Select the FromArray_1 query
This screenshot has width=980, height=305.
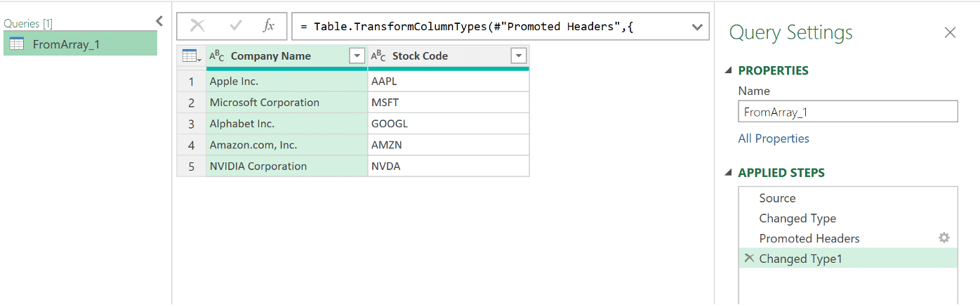click(x=66, y=44)
